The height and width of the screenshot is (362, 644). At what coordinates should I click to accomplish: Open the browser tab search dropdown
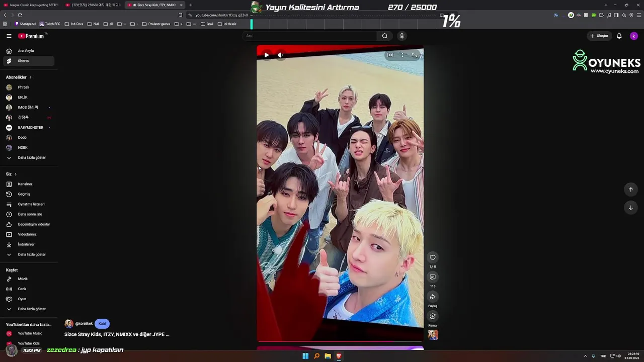tap(606, 5)
